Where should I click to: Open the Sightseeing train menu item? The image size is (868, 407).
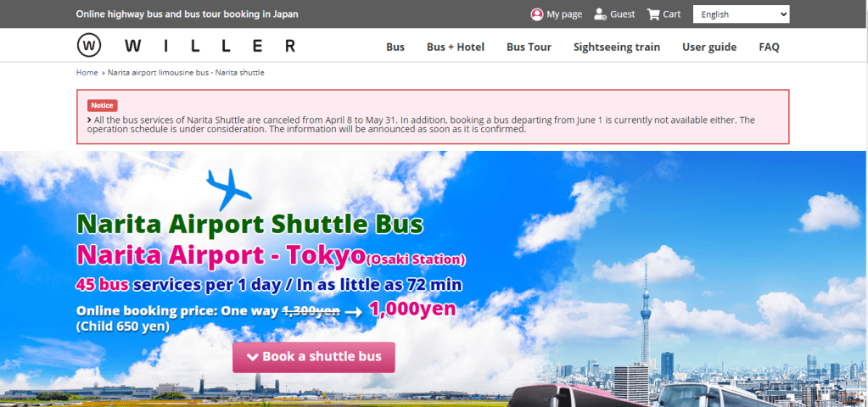click(x=616, y=47)
